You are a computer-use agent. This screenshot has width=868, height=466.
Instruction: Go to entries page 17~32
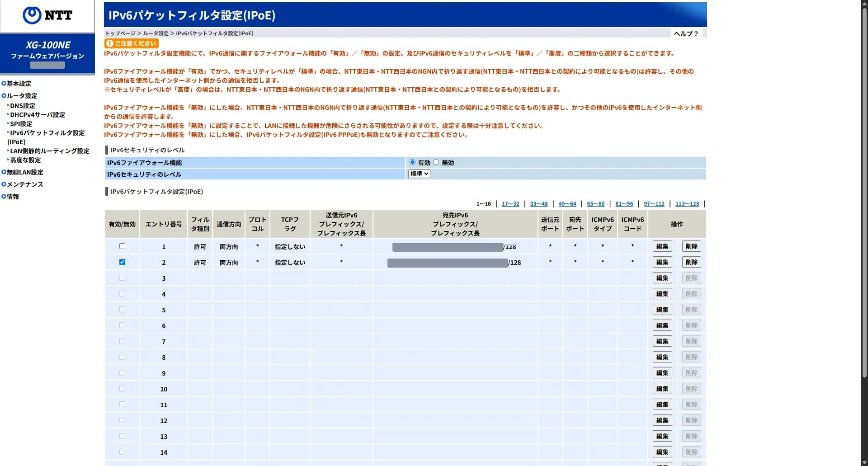(510, 204)
